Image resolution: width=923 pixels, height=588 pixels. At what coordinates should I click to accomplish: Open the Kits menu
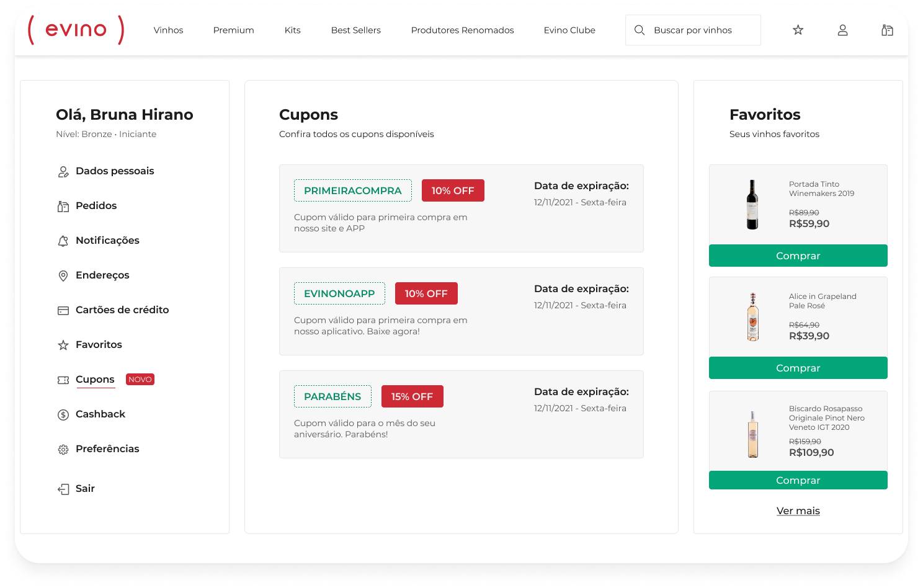click(293, 30)
